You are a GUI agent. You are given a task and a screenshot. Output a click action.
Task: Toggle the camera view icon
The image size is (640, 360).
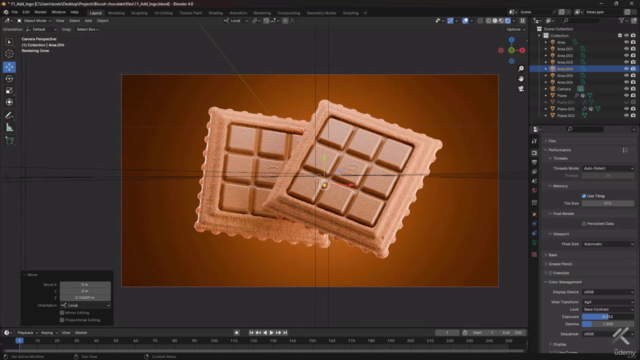click(x=521, y=89)
